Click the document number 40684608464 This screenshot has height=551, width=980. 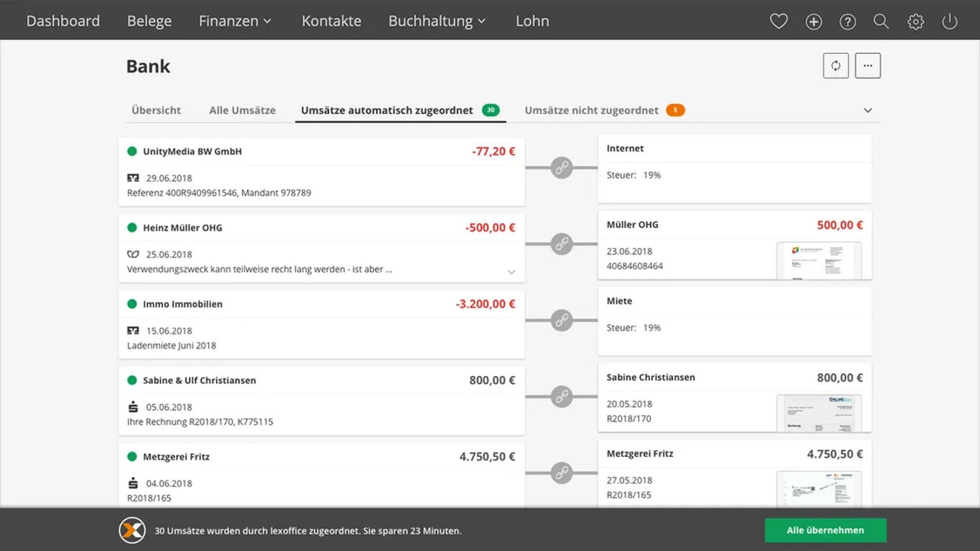point(635,266)
